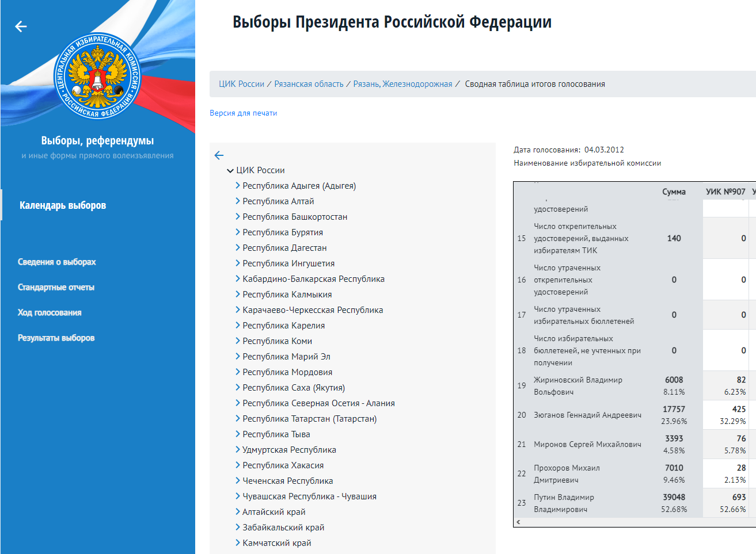
Task: Open Результаты выборов menu item
Action: pos(56,338)
